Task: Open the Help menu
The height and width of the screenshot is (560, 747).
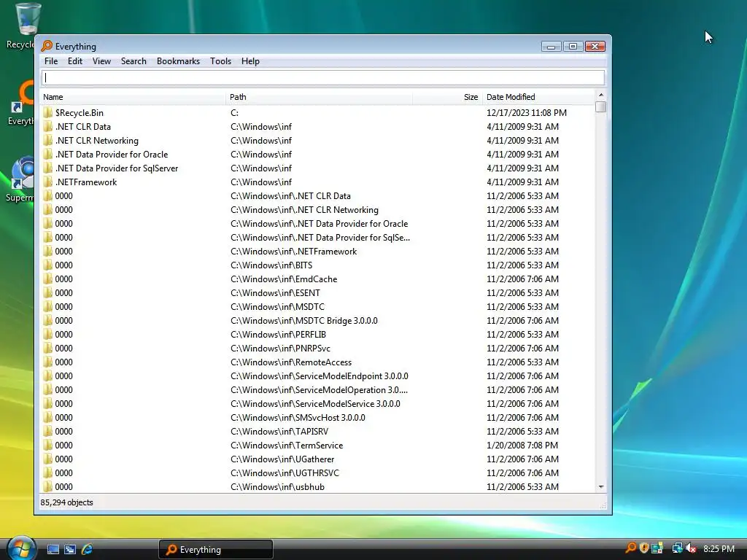Action: pyautogui.click(x=250, y=61)
